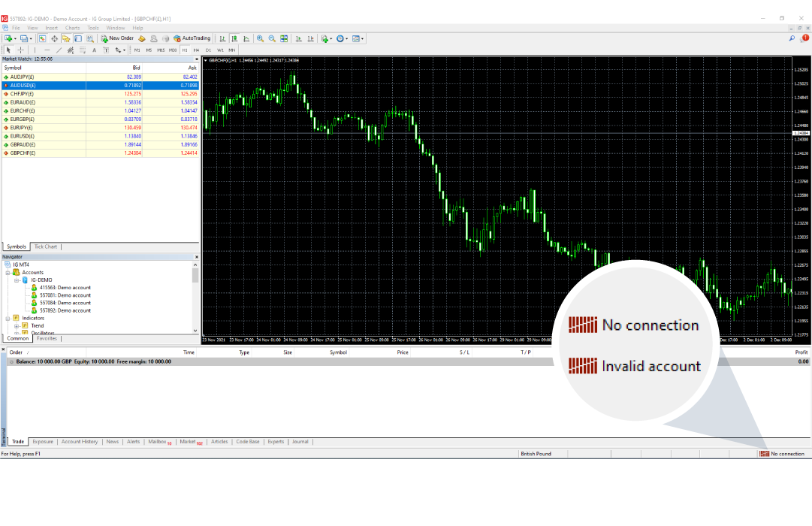
Task: Open the Tools menu
Action: click(93, 28)
